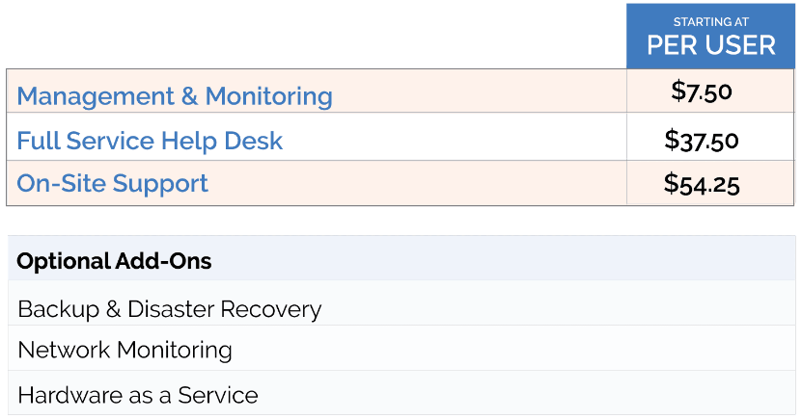This screenshot has width=802, height=419.
Task: Click the $37.50 price cell
Action: pyautogui.click(x=701, y=140)
